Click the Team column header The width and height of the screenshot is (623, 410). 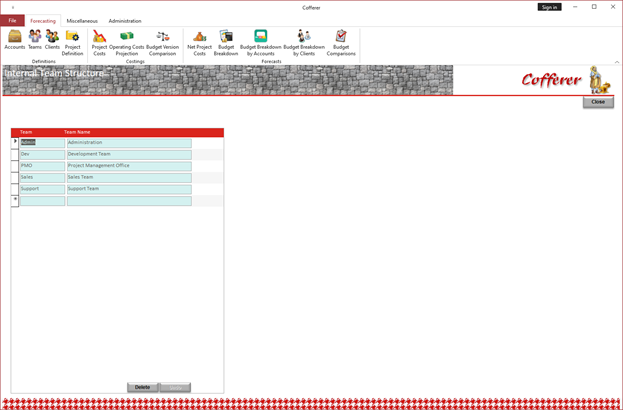(26, 132)
